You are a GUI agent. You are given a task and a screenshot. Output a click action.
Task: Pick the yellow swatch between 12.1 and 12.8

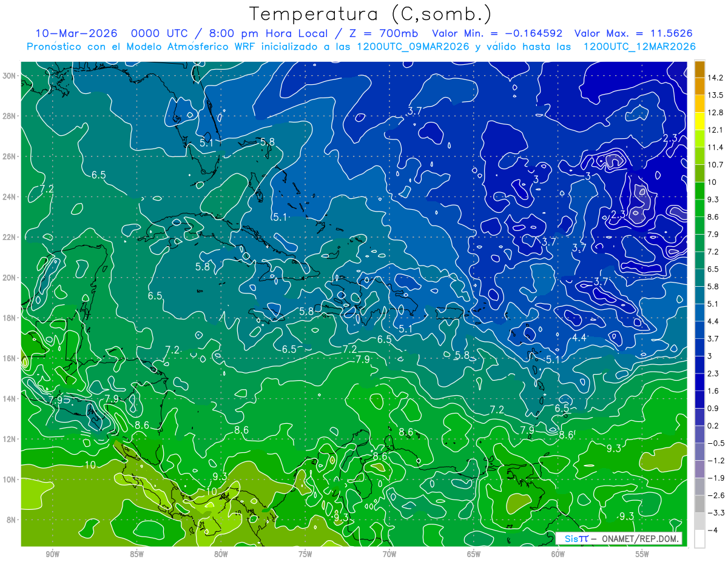pyautogui.click(x=699, y=121)
